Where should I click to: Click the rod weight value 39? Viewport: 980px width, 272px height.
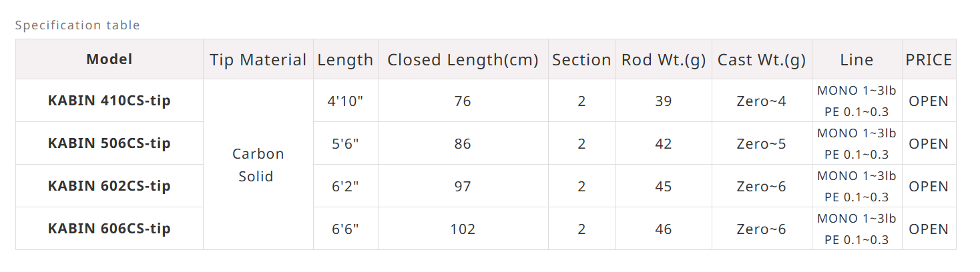coord(663,101)
